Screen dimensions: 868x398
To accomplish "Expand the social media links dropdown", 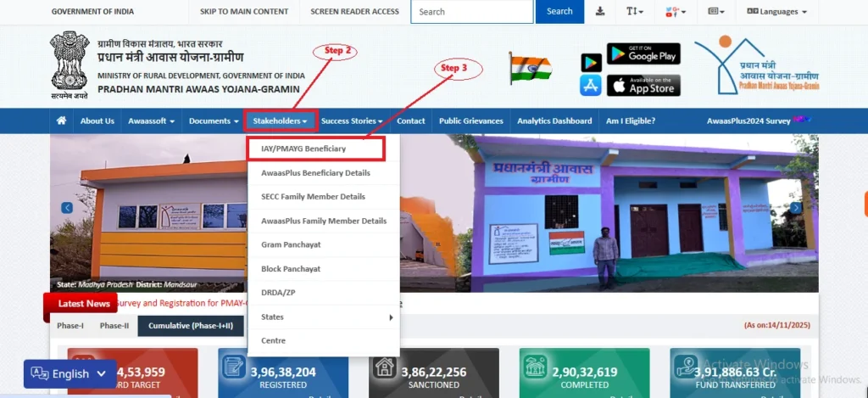I will (x=674, y=12).
